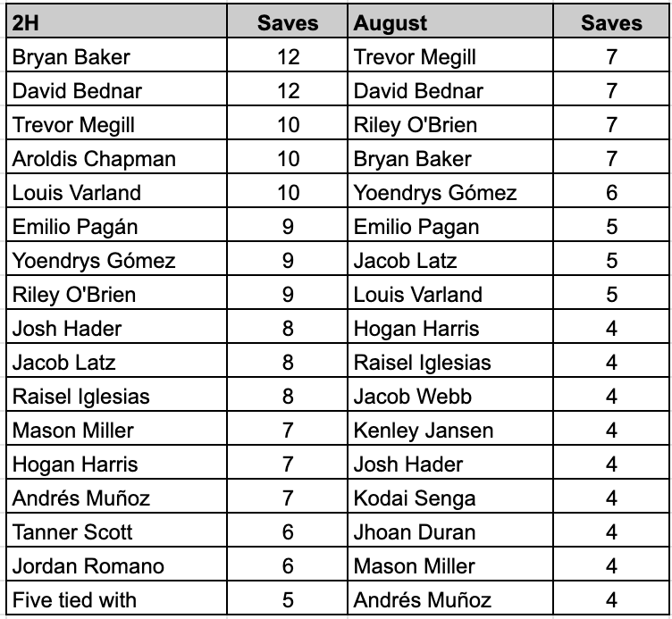
Task: Select Trevor Megill in the August column
Action: coord(450,55)
